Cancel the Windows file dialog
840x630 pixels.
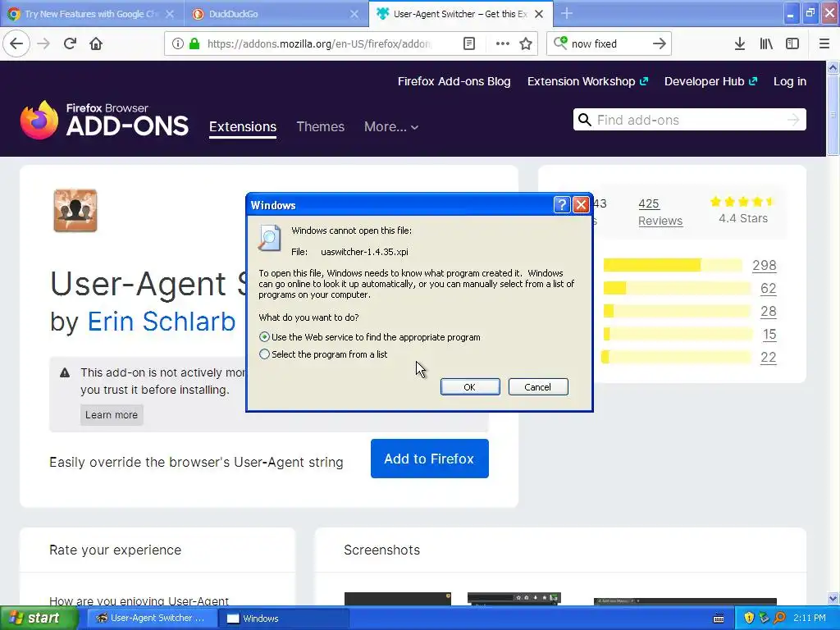(x=538, y=387)
